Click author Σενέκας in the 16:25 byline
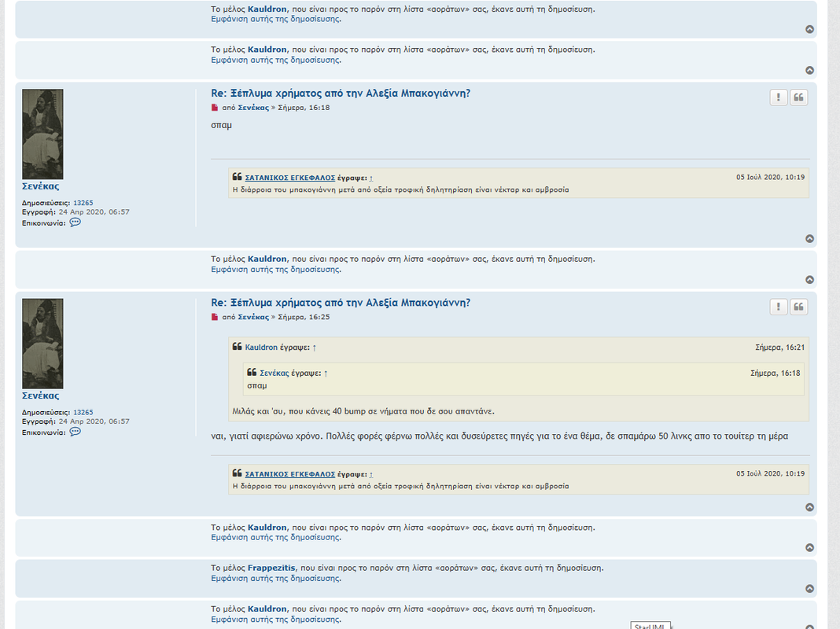The image size is (840, 629). pos(253,317)
